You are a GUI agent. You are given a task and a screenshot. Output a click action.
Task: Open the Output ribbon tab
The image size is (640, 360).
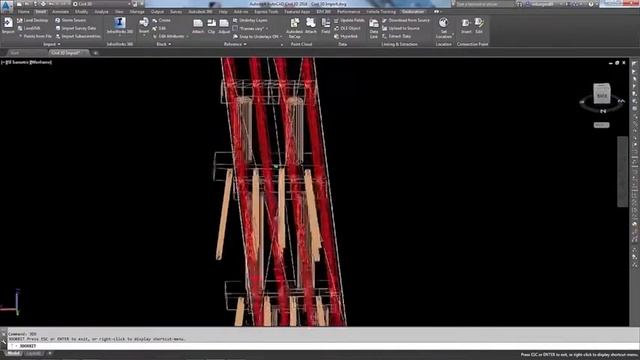point(157,12)
